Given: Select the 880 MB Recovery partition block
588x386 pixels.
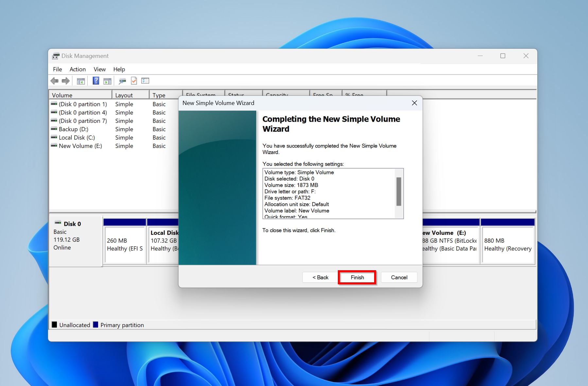Looking at the screenshot, I should (x=508, y=245).
